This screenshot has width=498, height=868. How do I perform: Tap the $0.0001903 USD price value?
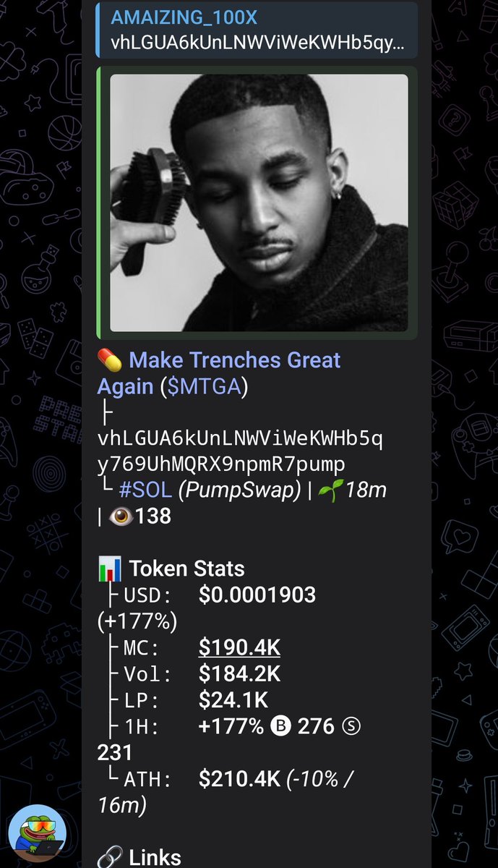(257, 595)
